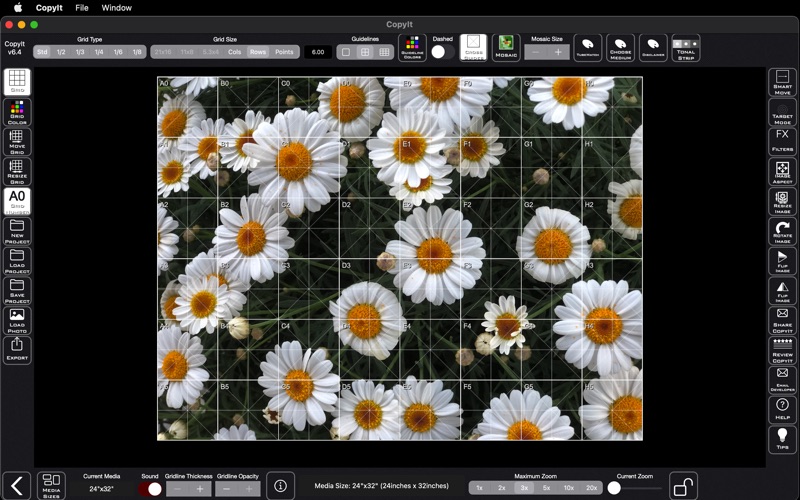This screenshot has width=800, height=500.
Task: Open the FX Filters panel
Action: click(782, 141)
